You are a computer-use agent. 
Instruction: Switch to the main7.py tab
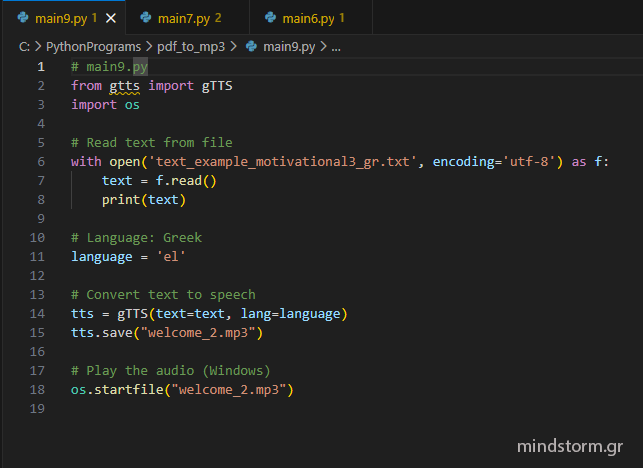182,18
